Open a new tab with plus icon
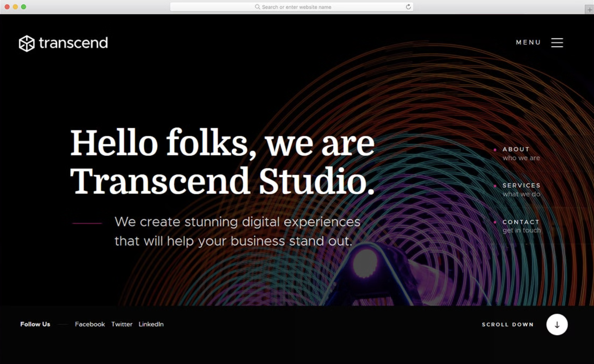 589,10
